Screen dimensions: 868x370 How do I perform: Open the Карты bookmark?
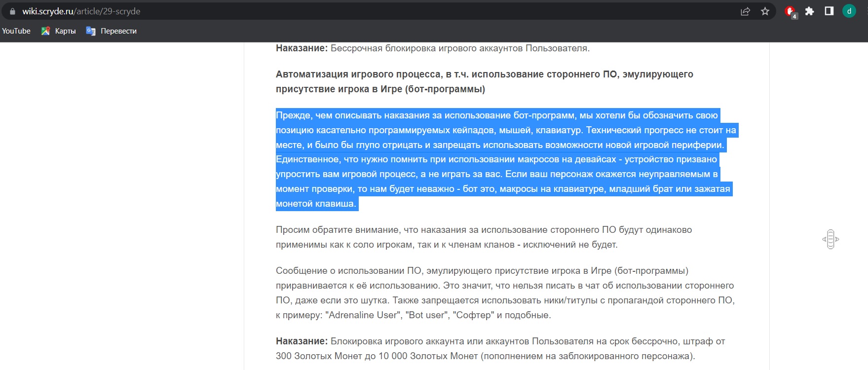pyautogui.click(x=59, y=31)
